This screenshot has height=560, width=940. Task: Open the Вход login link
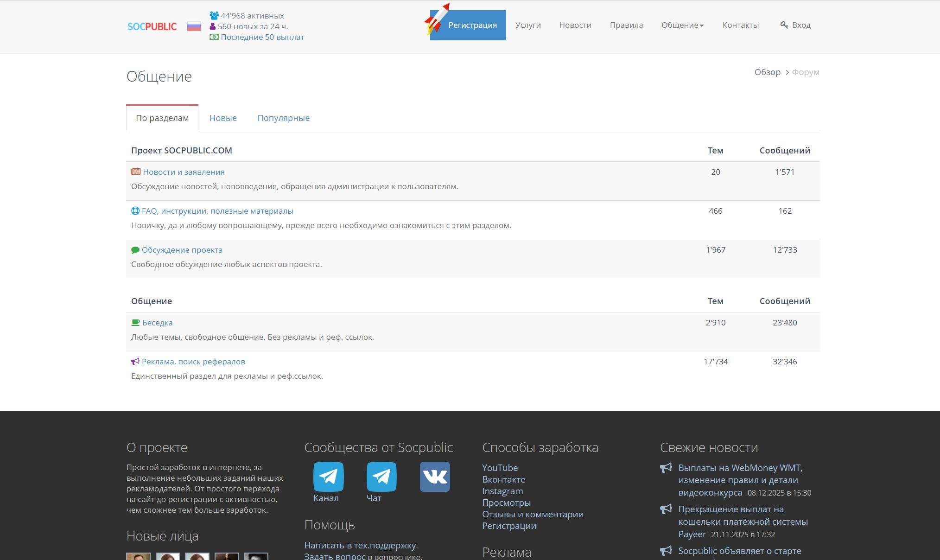[x=795, y=25]
